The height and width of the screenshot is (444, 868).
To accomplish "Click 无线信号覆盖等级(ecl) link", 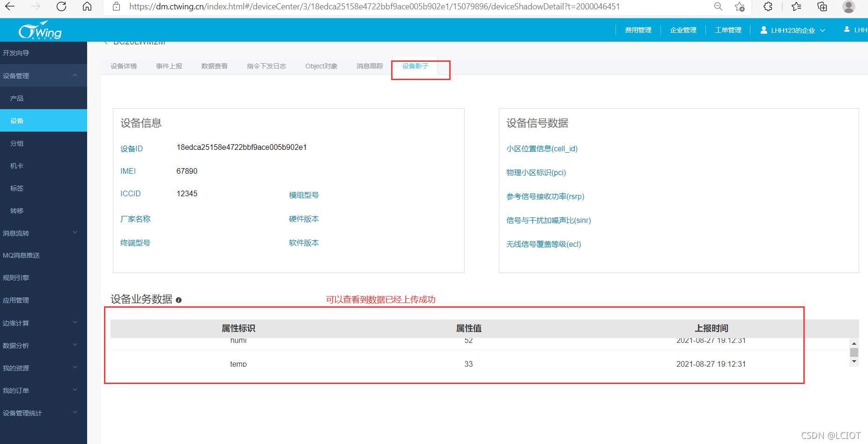I will tap(544, 244).
